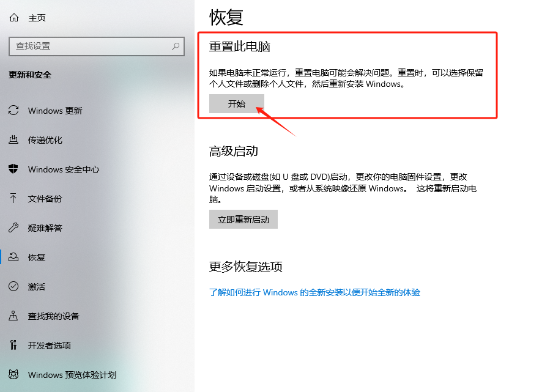Select the 疑难解答 wrench troubleshoot icon
The width and height of the screenshot is (550, 392).
13,228
